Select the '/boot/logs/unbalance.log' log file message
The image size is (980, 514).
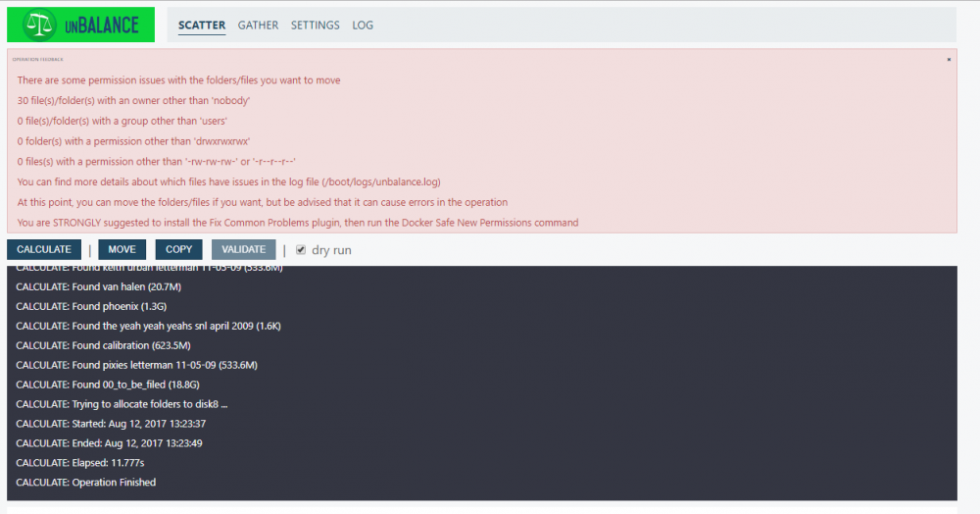pos(228,182)
